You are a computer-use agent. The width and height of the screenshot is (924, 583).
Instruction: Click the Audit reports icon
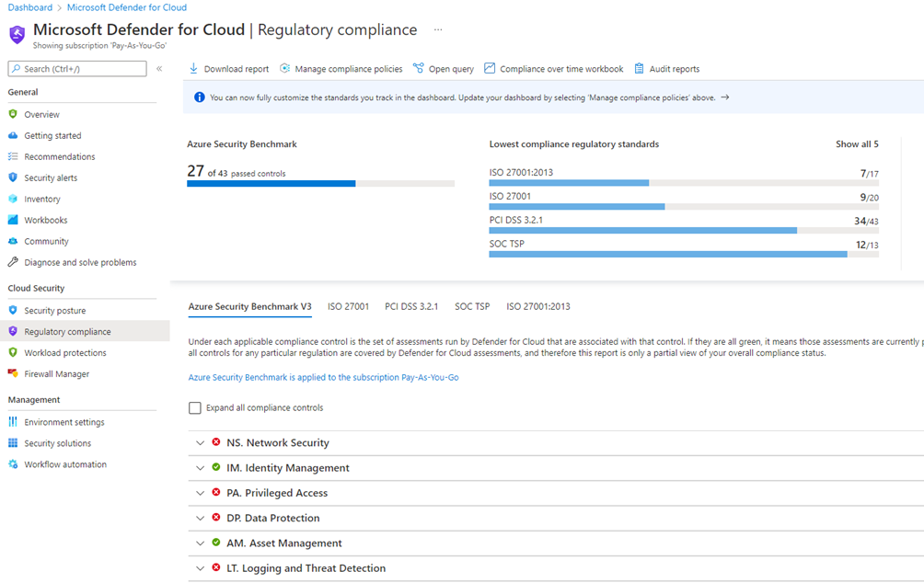[x=640, y=69]
